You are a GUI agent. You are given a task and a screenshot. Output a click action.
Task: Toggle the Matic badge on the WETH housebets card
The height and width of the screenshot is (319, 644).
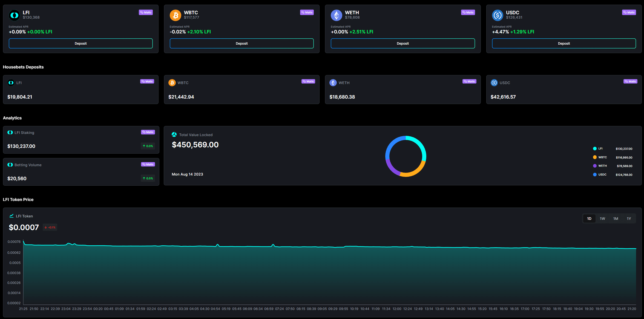[469, 81]
